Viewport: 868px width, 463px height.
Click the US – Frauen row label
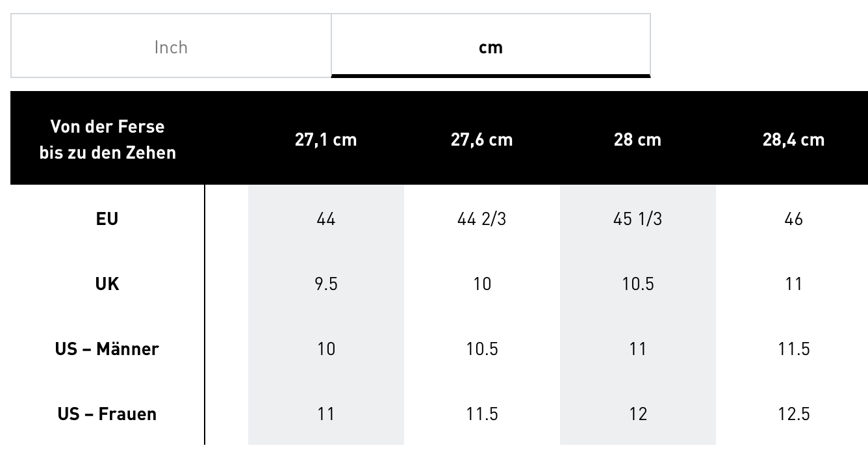click(107, 414)
